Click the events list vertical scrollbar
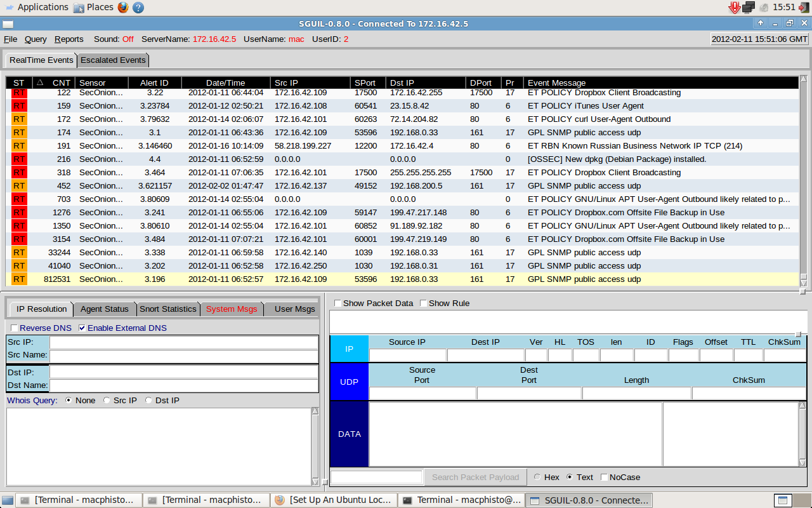 point(804,182)
